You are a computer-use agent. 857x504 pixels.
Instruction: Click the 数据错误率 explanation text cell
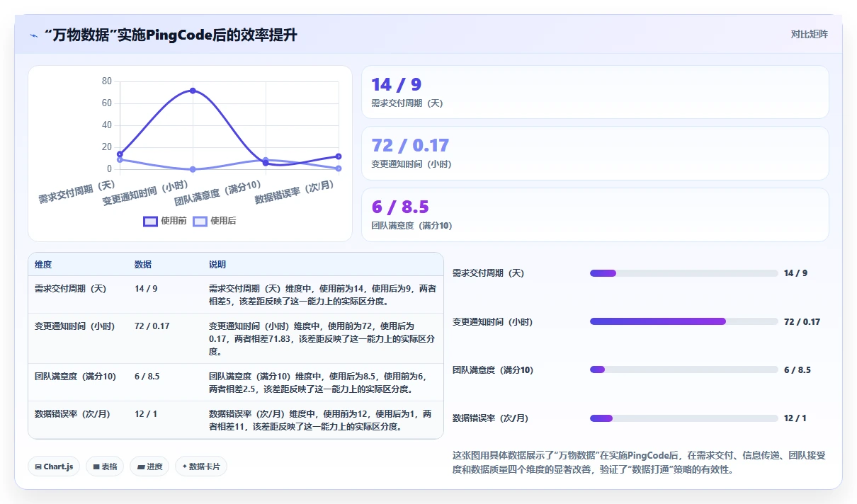pos(320,420)
